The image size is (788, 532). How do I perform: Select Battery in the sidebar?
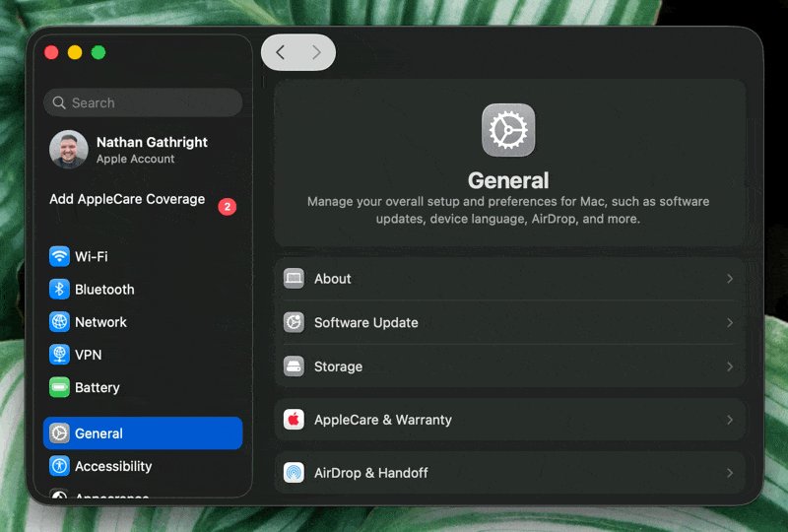(x=143, y=387)
